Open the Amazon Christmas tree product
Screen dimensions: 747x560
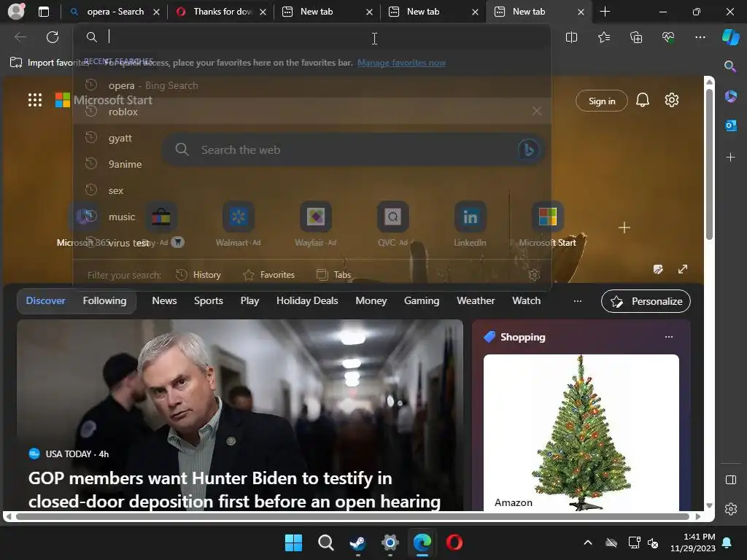click(581, 432)
